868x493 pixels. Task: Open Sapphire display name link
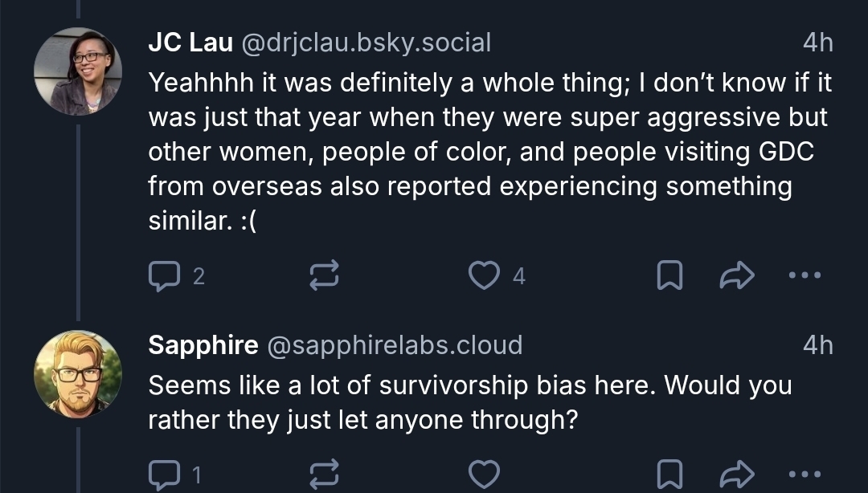tap(203, 345)
